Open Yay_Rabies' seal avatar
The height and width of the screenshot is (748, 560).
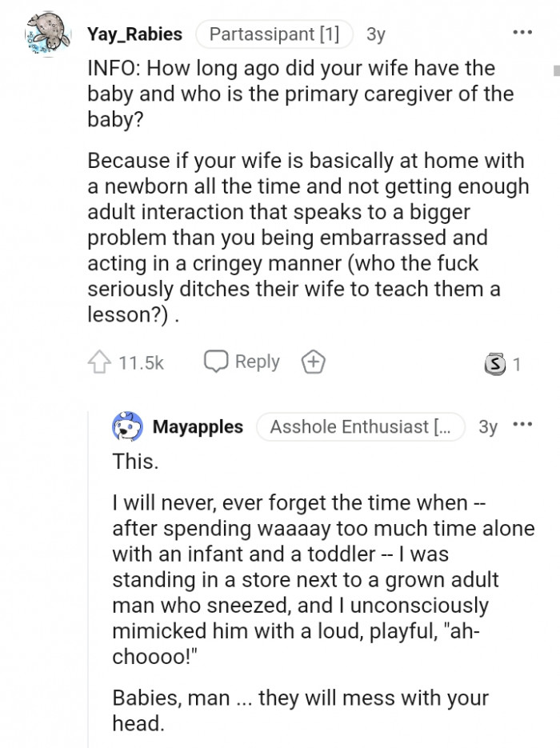(x=48, y=35)
